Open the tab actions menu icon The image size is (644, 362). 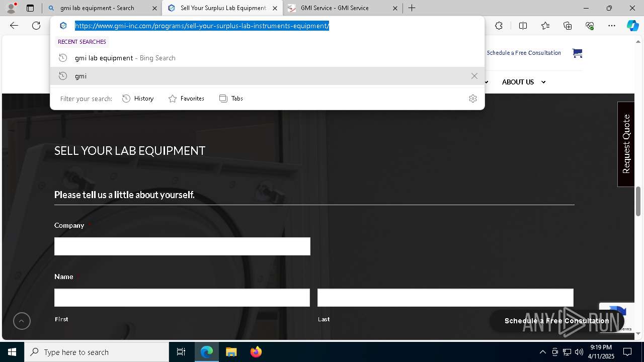(x=30, y=8)
